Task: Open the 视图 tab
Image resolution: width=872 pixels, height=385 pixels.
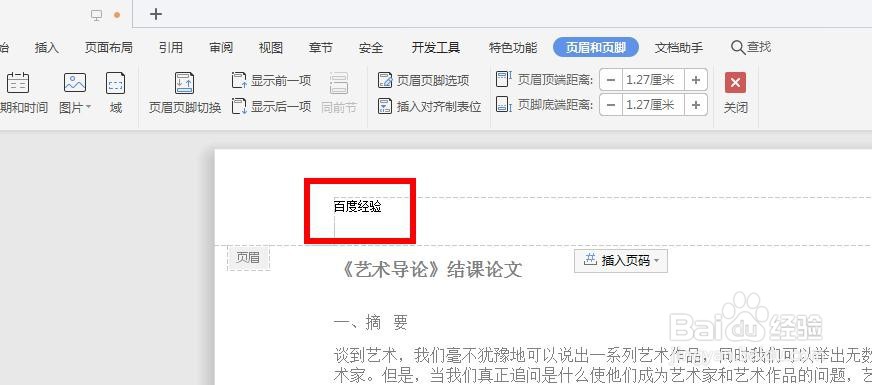Action: click(271, 48)
